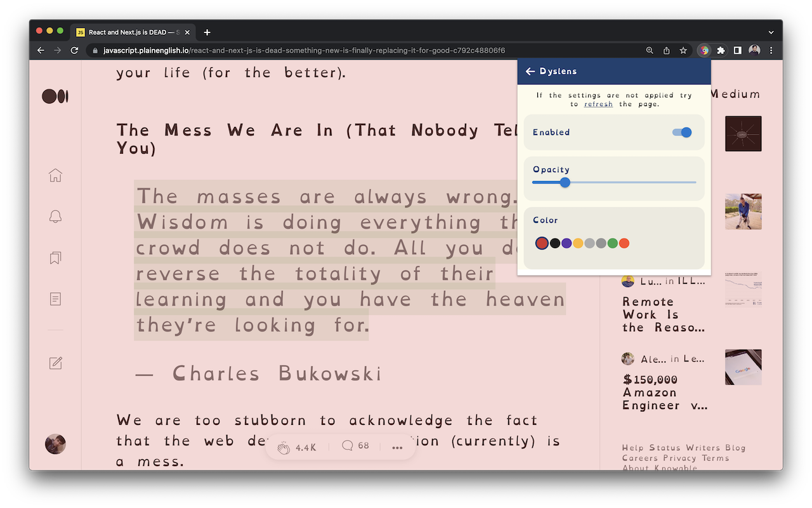Toggle the Chrome side panel

pos(737,50)
